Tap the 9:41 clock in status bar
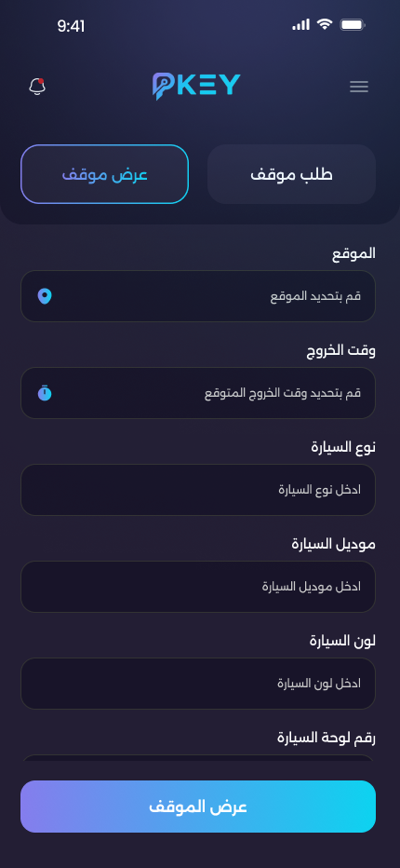Viewport: 400px width, 868px height. point(71,26)
